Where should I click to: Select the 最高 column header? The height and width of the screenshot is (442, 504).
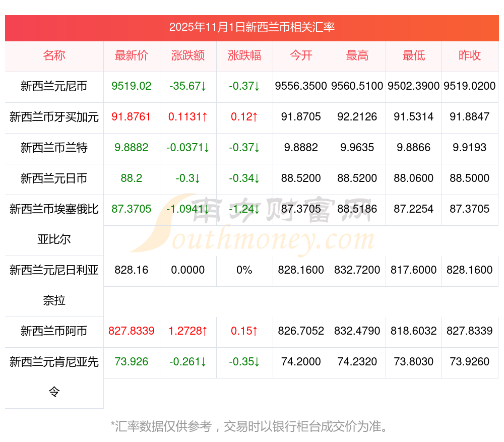click(x=357, y=55)
